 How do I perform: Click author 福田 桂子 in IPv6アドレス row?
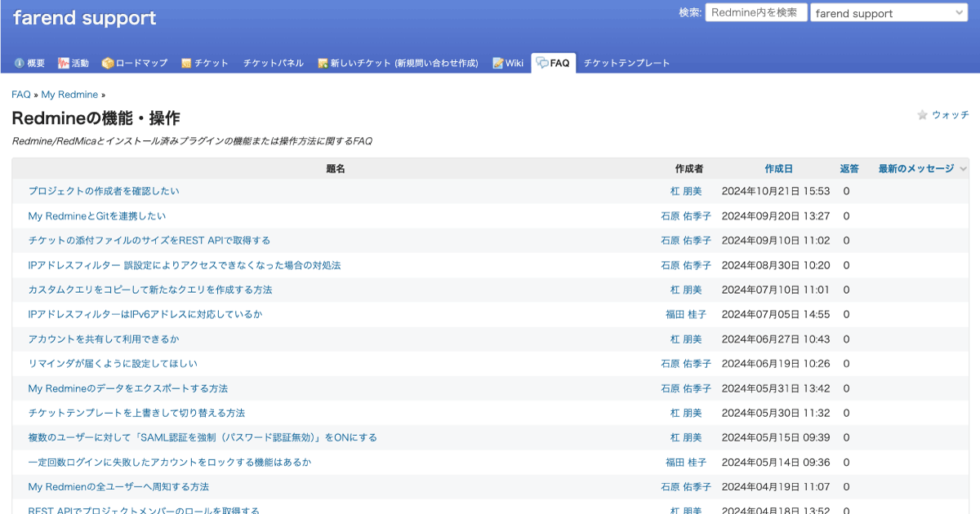686,314
